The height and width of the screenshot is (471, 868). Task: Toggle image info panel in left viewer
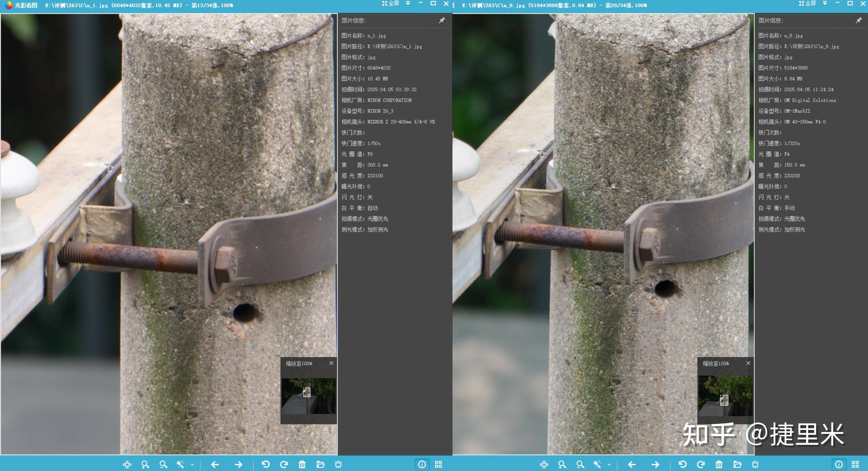pos(422,464)
